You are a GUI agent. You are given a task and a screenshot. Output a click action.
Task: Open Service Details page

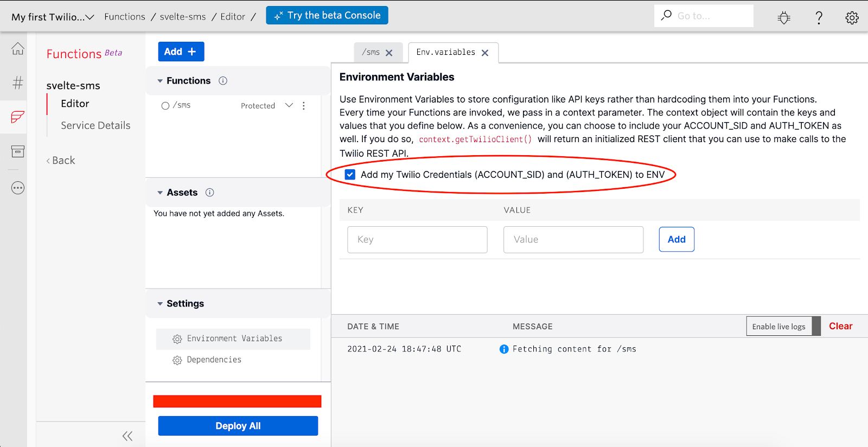coord(95,125)
